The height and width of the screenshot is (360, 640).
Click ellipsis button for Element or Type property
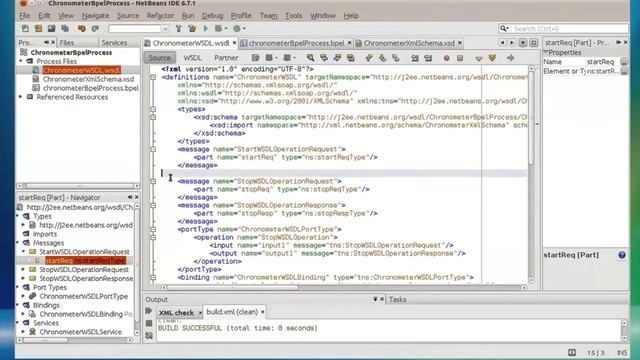click(x=624, y=71)
